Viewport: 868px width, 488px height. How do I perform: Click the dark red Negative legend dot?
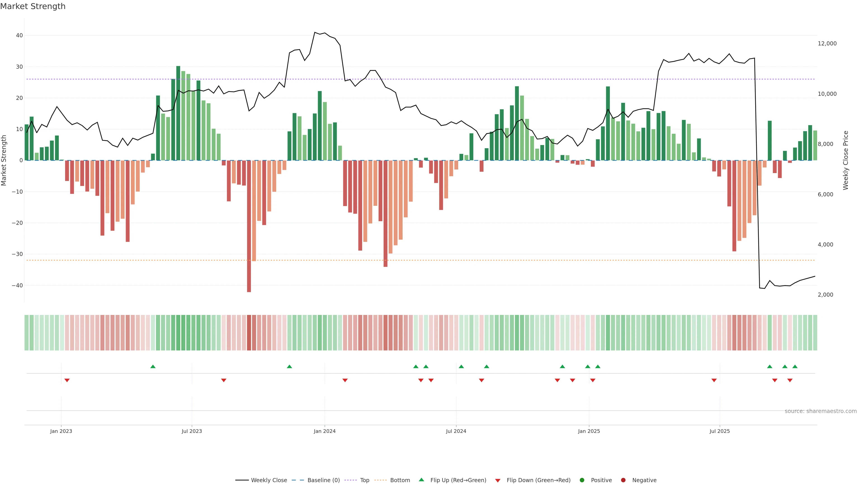coord(623,480)
